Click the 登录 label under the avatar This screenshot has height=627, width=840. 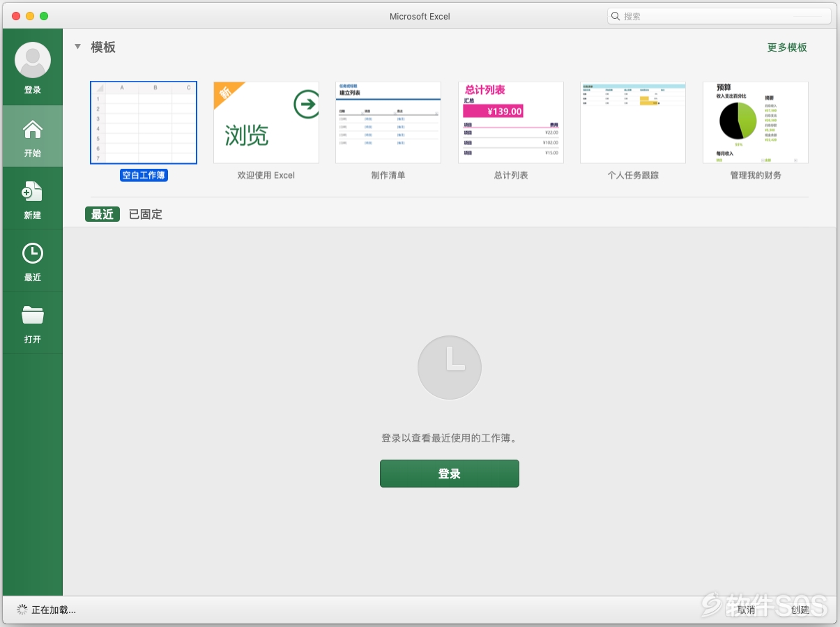[33, 90]
